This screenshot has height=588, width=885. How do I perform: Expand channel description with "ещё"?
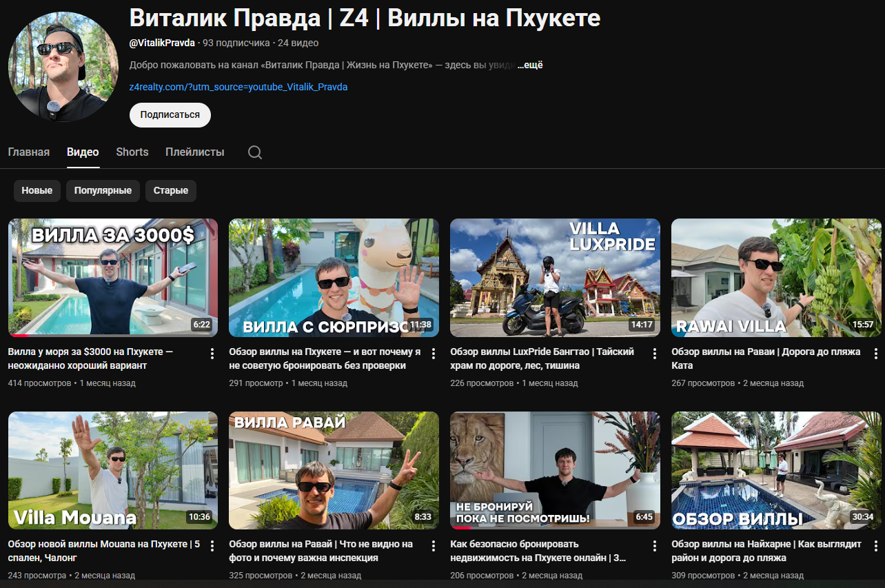pos(530,65)
